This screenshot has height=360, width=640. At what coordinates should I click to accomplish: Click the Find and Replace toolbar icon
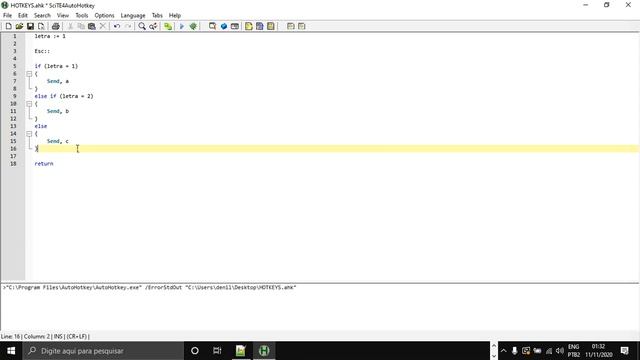(x=153, y=26)
